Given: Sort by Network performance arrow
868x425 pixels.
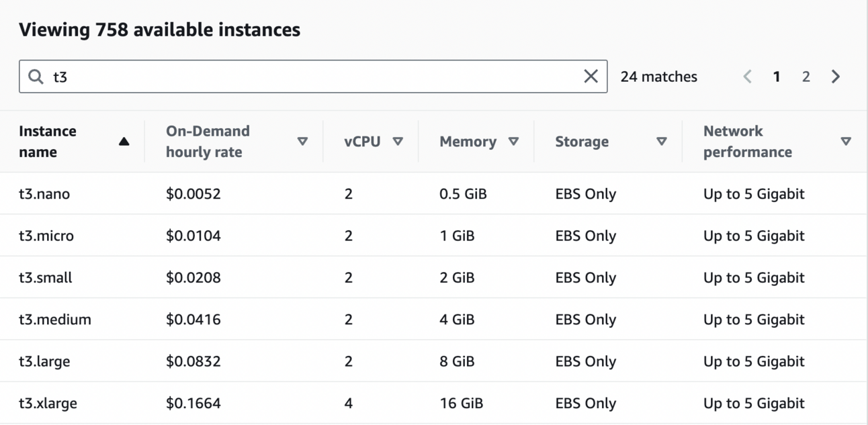Looking at the screenshot, I should click(x=846, y=142).
